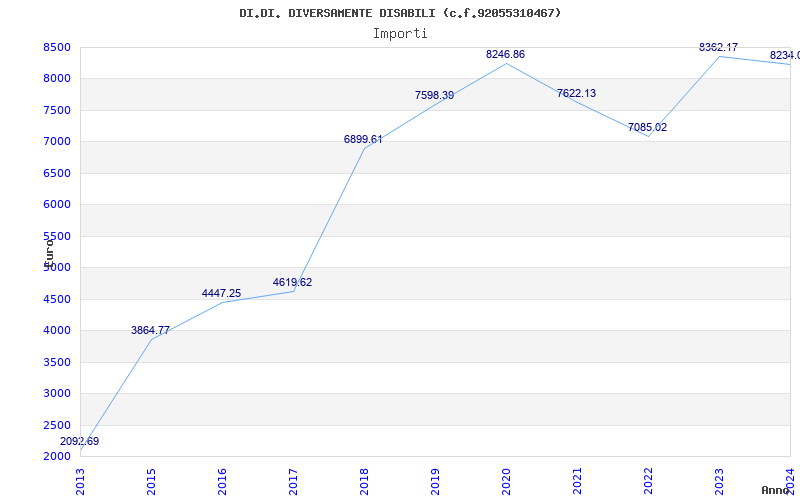Click the 2013 year axis label
The height and width of the screenshot is (500, 800).
pos(81,481)
